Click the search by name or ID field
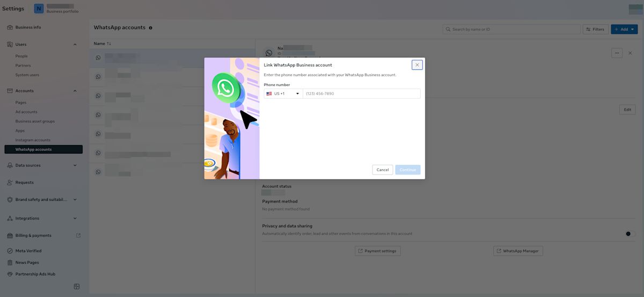Image resolution: width=644 pixels, height=297 pixels. tap(511, 30)
